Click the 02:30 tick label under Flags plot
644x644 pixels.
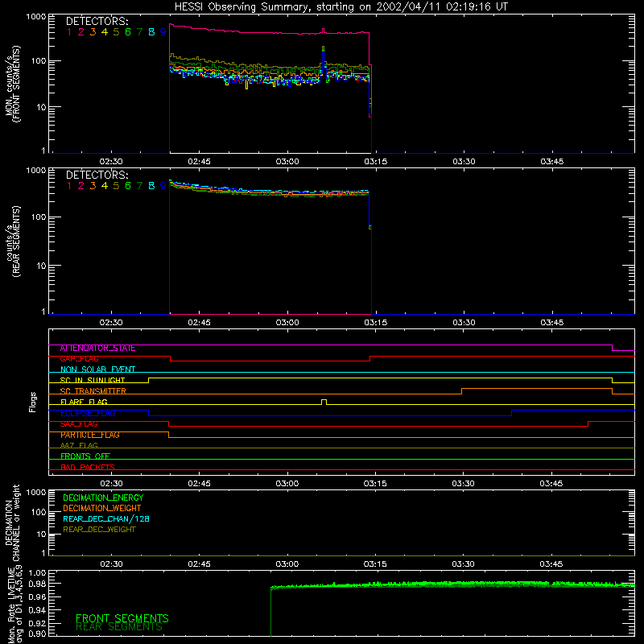point(111,484)
